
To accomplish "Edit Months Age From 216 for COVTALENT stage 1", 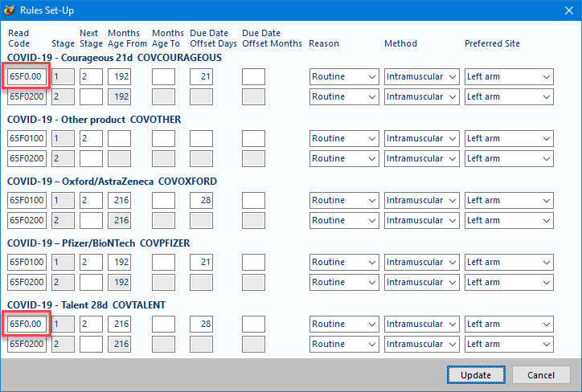I will 119,325.
